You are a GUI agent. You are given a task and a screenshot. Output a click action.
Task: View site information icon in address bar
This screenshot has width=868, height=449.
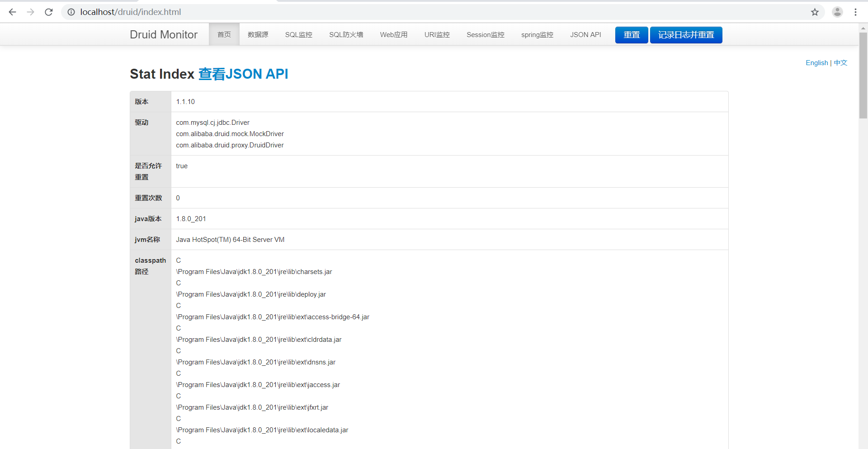(x=71, y=12)
